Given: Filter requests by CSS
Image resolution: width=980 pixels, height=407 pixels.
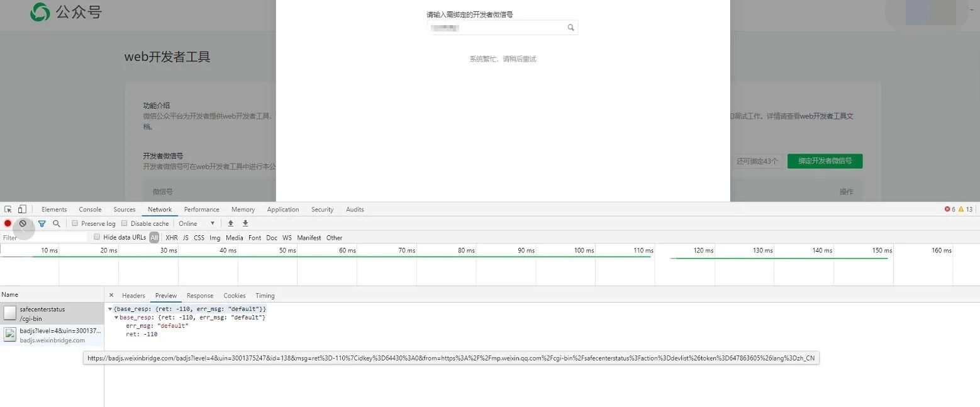Looking at the screenshot, I should coord(199,238).
